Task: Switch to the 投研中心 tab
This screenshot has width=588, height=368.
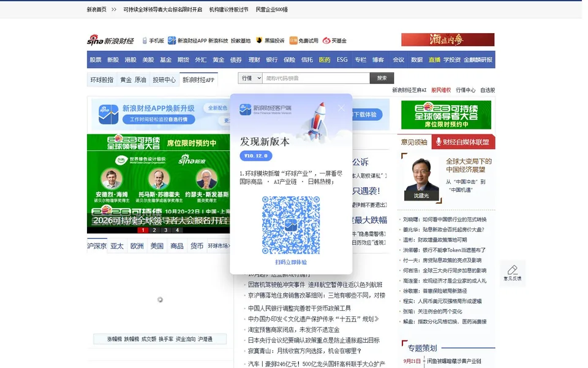Action: (x=164, y=80)
